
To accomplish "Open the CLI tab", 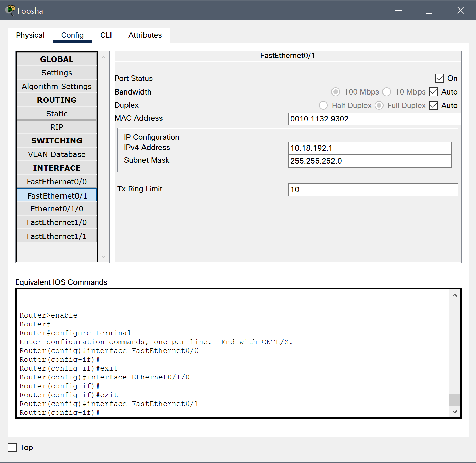I will [106, 35].
